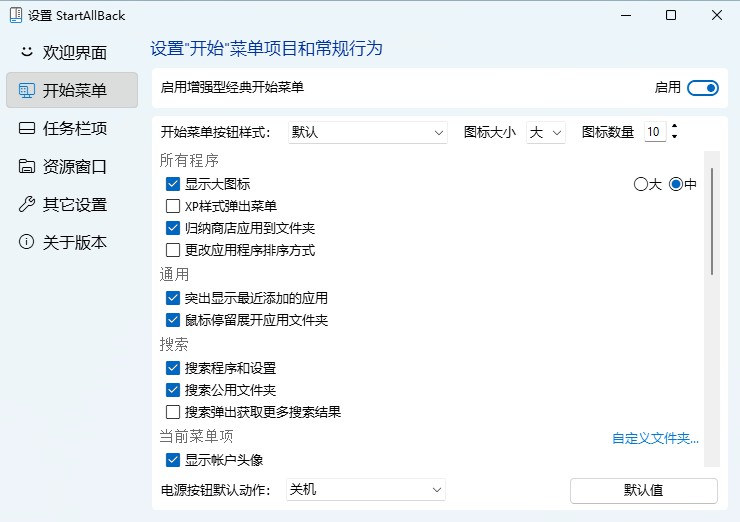The image size is (740, 522).
Task: Click the smiley icon beside 欢迎界面
Action: coord(26,52)
